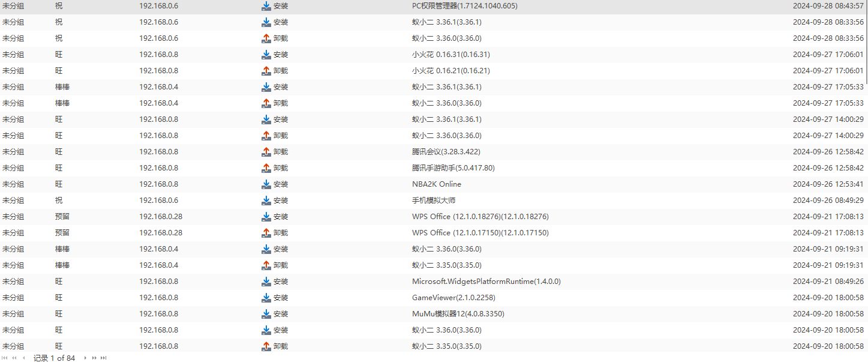Click install icon for 棒棒's 蚁小二 3.36.0
This screenshot has width=868, height=362.
[x=266, y=249]
